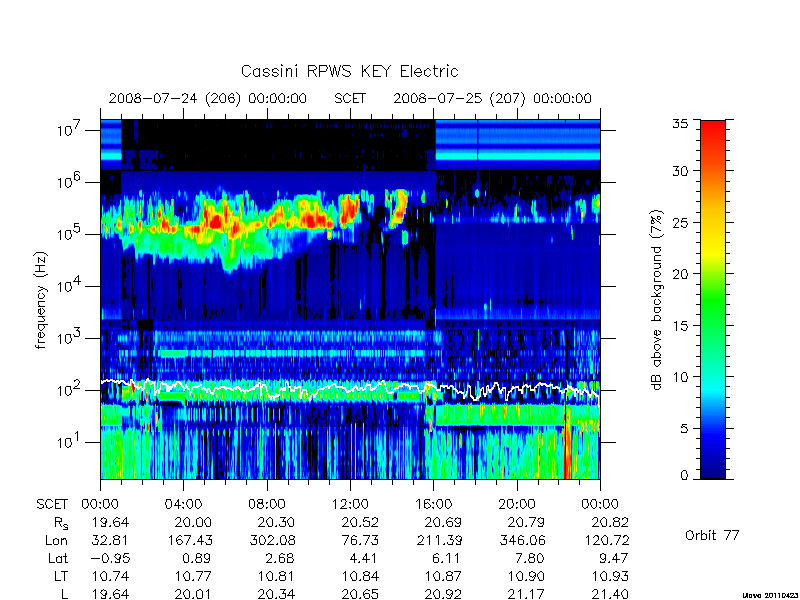Screen dimensions: 800x600
Task: Click the time label '20:00'
Action: (517, 504)
